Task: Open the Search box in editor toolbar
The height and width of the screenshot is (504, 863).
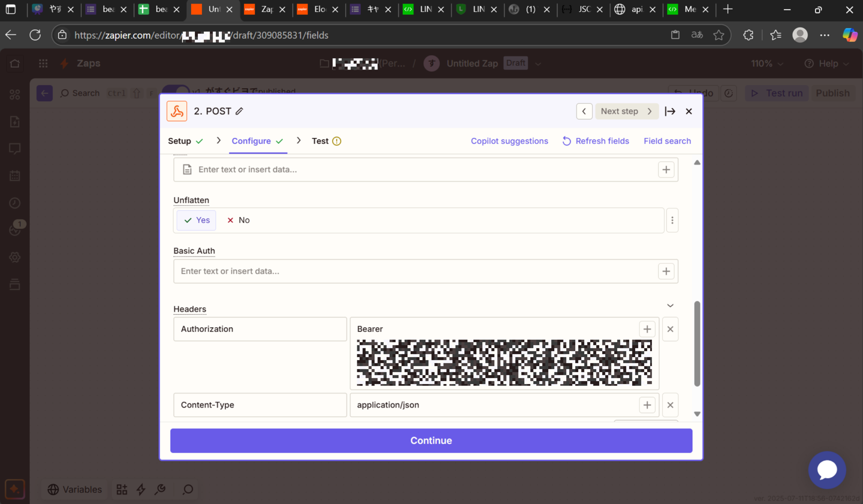Action: [80, 93]
